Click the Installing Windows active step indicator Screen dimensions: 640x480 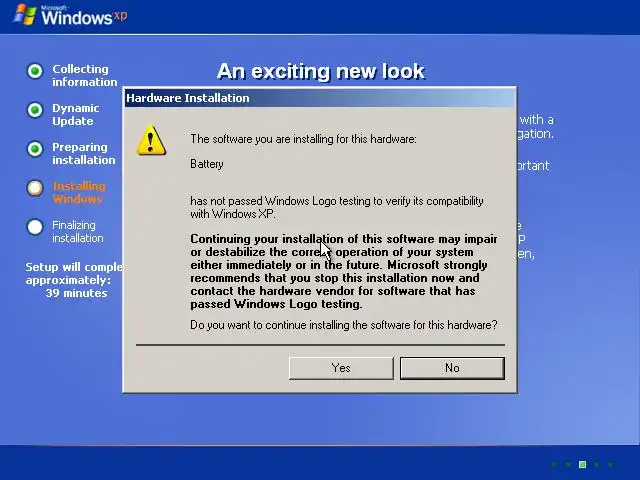(35, 188)
